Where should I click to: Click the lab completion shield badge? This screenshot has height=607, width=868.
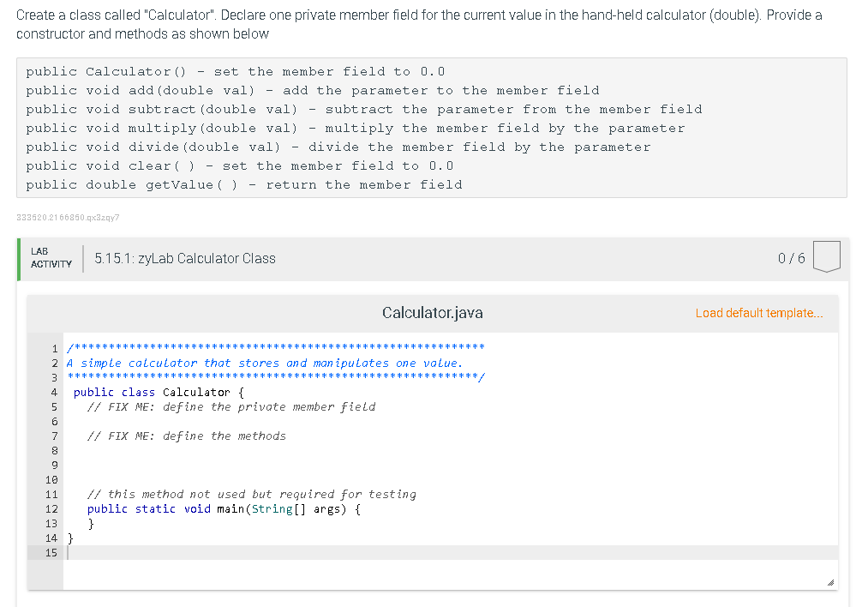point(827,257)
